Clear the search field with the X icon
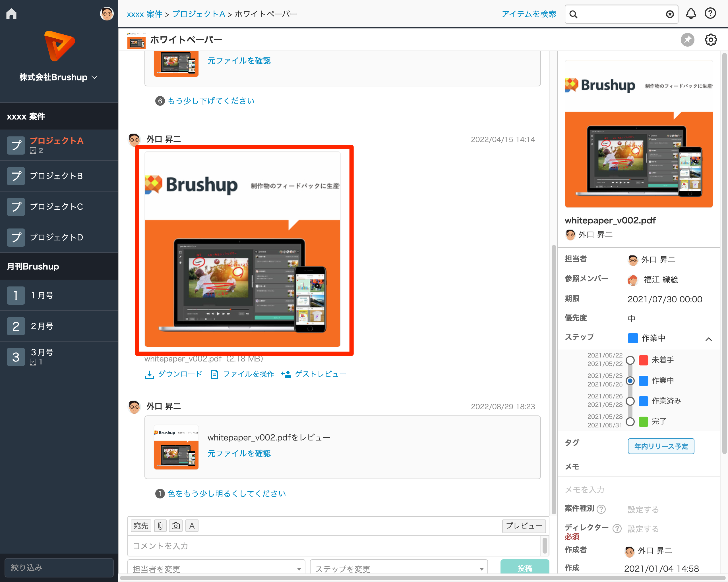 670,14
